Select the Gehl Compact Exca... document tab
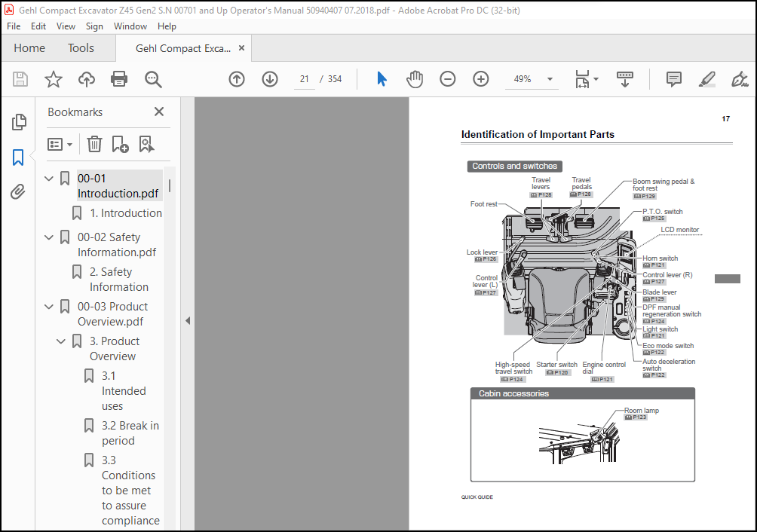Image resolution: width=757 pixels, height=532 pixels. 183,48
